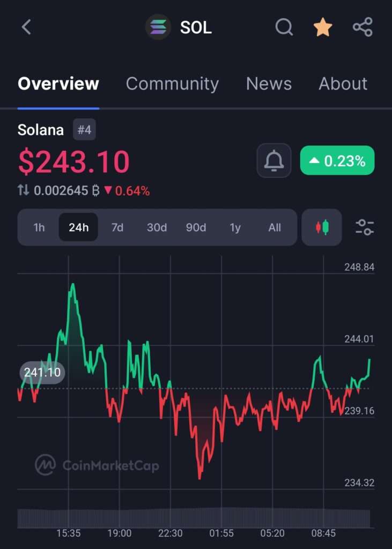Tap the 0.002645 BTC price value
Image resolution: width=392 pixels, height=549 pixels.
66,191
